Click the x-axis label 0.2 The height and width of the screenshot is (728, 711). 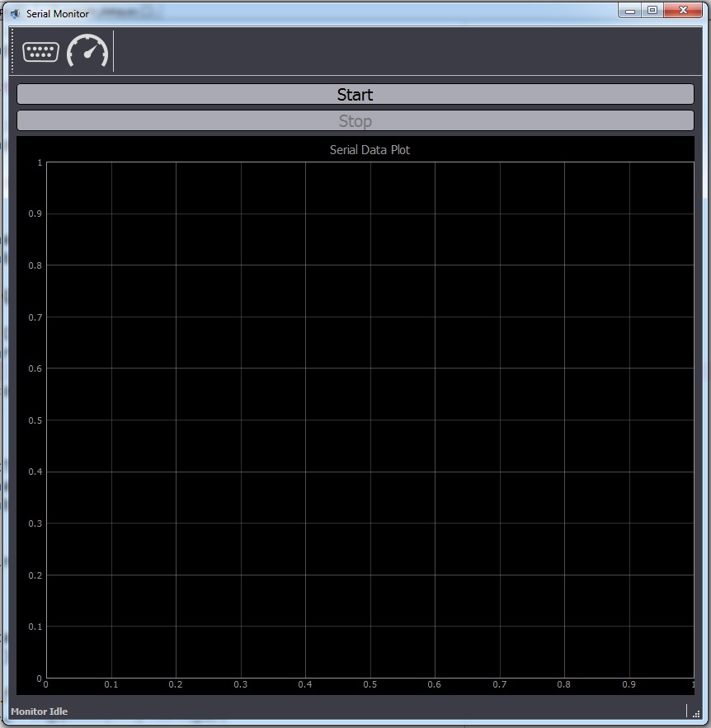coord(176,684)
